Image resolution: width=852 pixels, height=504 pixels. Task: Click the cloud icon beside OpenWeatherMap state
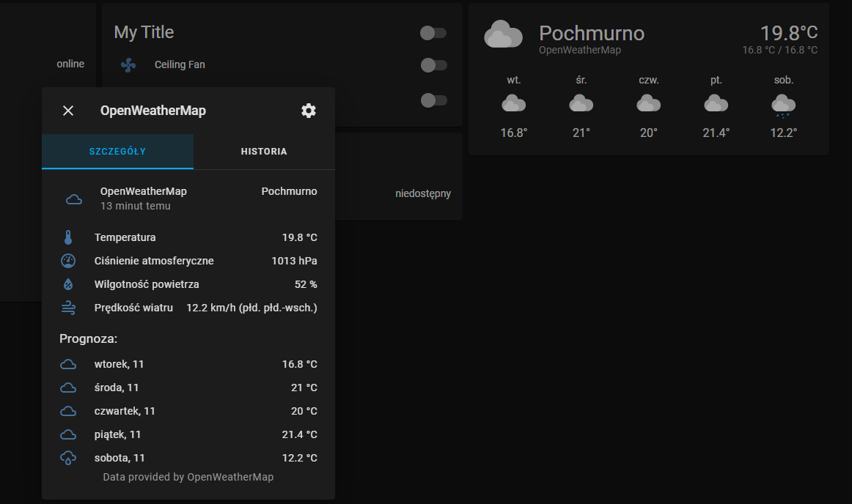(x=74, y=199)
